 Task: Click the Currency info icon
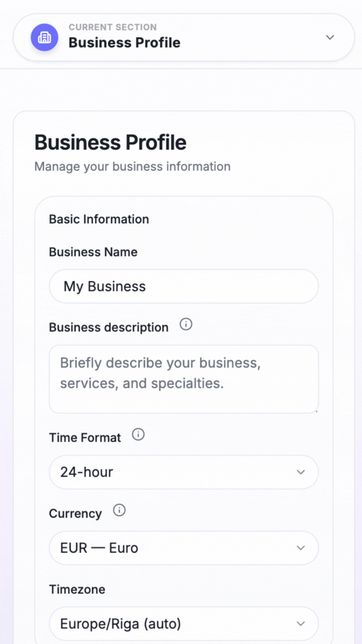[x=119, y=511]
